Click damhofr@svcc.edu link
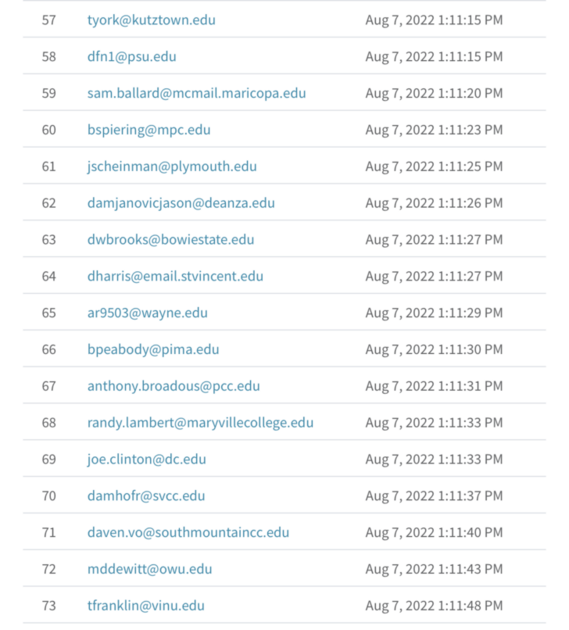The image size is (569, 630). click(146, 495)
